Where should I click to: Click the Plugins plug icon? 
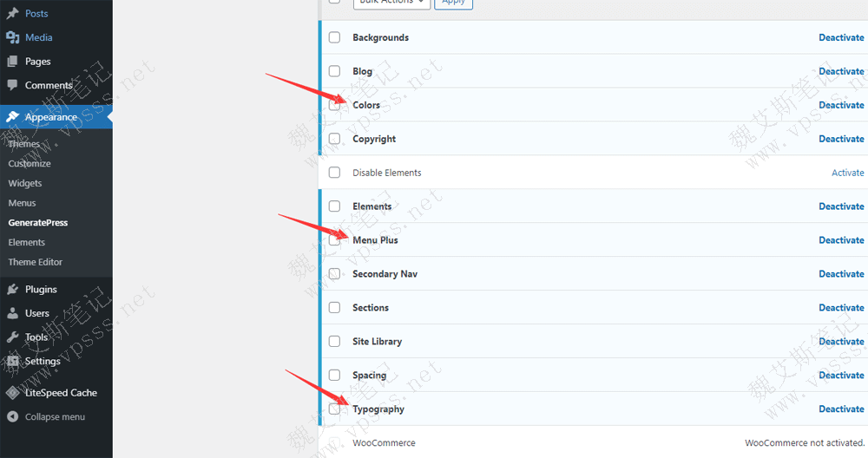[12, 290]
